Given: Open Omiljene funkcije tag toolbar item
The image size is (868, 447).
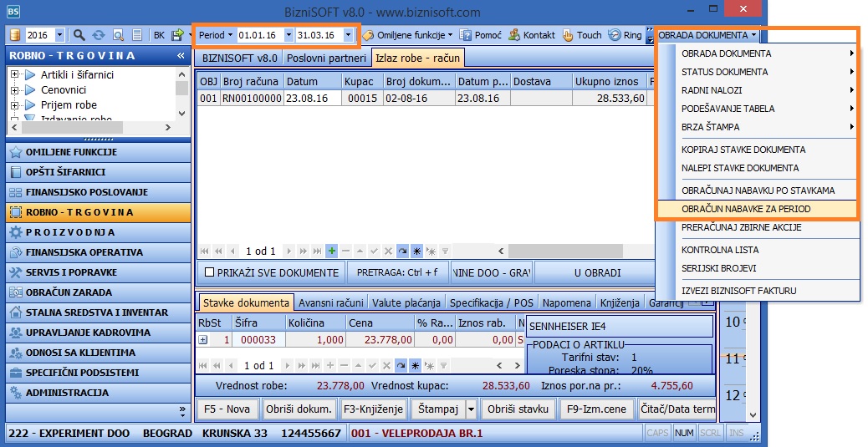Looking at the screenshot, I should (x=407, y=35).
